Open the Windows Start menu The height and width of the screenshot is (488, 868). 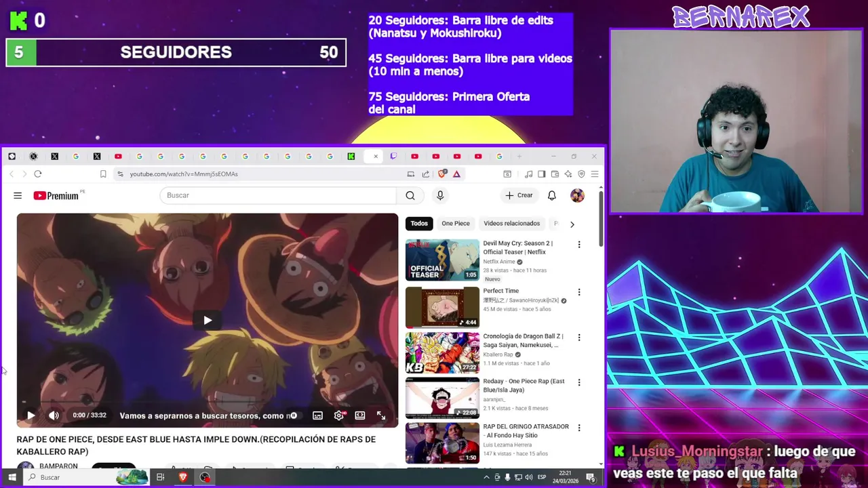(x=12, y=477)
